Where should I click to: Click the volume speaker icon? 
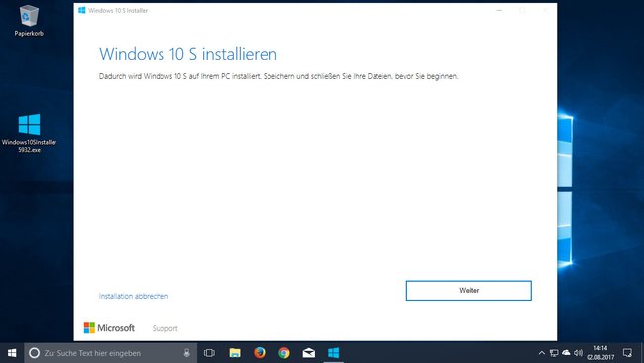pyautogui.click(x=578, y=353)
